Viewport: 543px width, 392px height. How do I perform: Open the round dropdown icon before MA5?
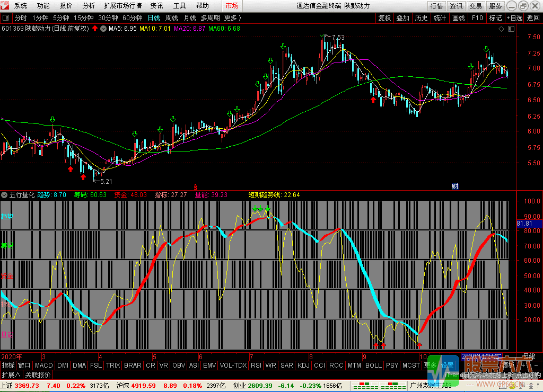point(103,29)
